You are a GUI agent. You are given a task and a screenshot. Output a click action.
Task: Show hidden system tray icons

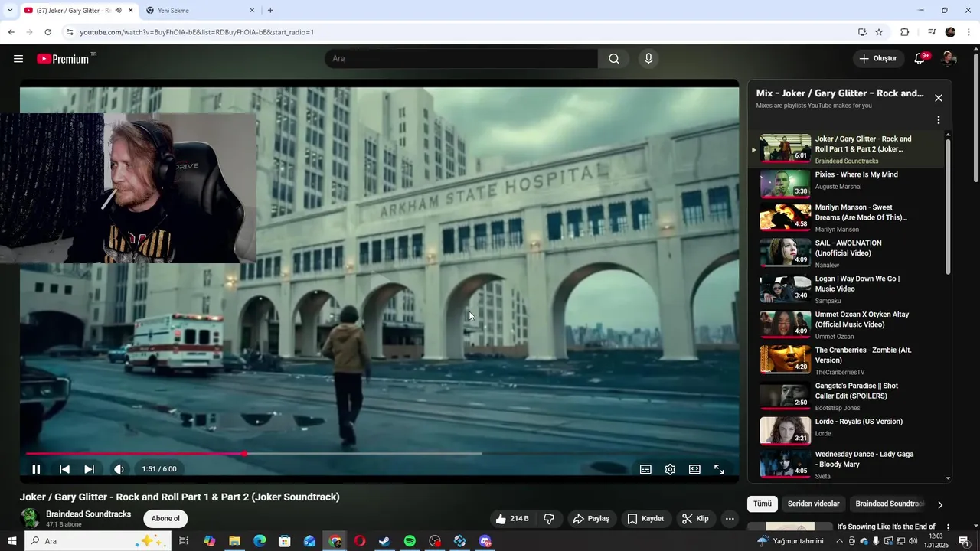840,541
